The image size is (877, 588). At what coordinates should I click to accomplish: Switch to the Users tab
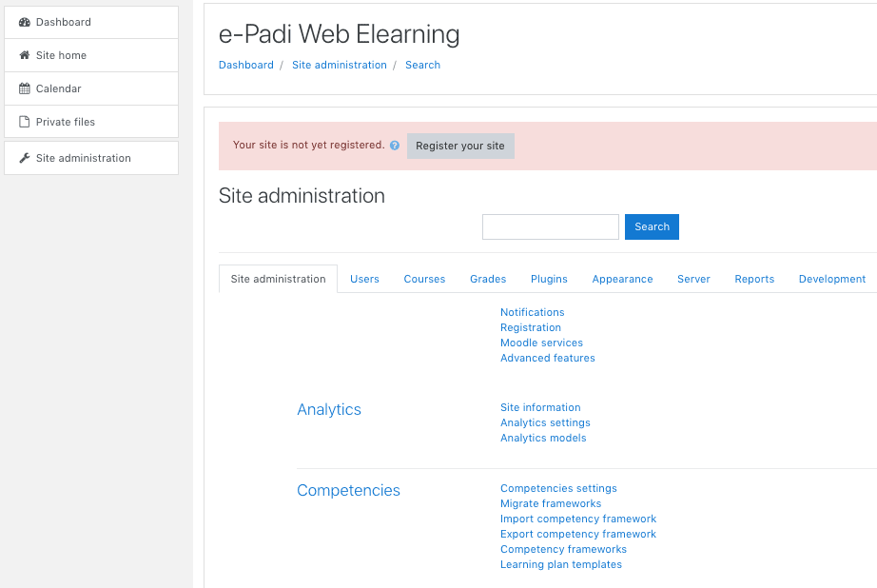364,279
